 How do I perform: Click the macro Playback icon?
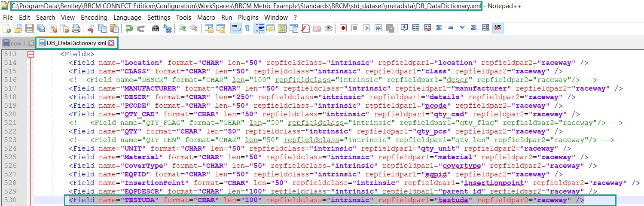[x=366, y=28]
